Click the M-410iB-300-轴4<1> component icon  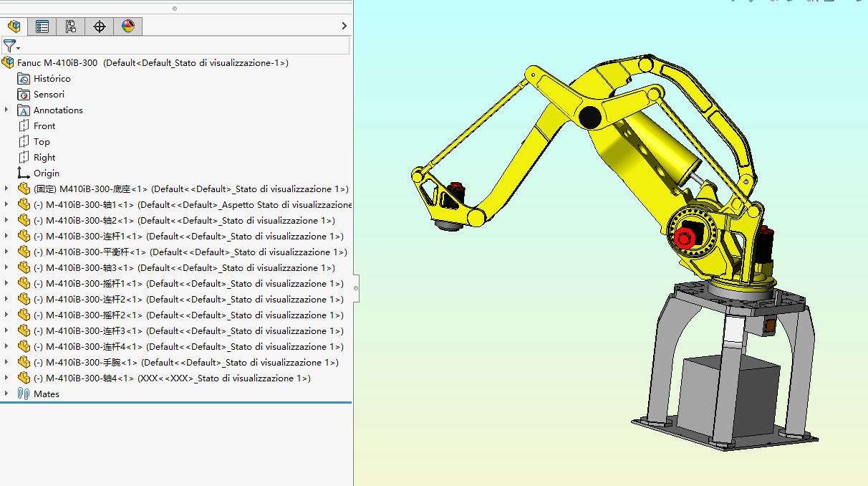[x=24, y=378]
